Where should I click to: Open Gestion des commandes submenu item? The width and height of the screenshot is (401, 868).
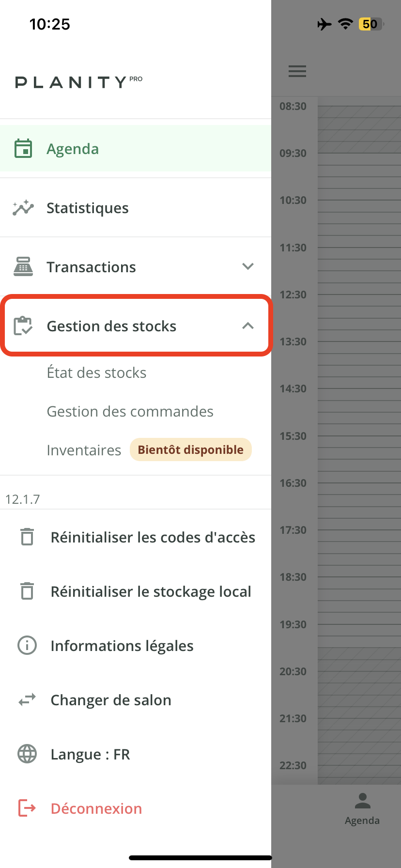point(130,412)
